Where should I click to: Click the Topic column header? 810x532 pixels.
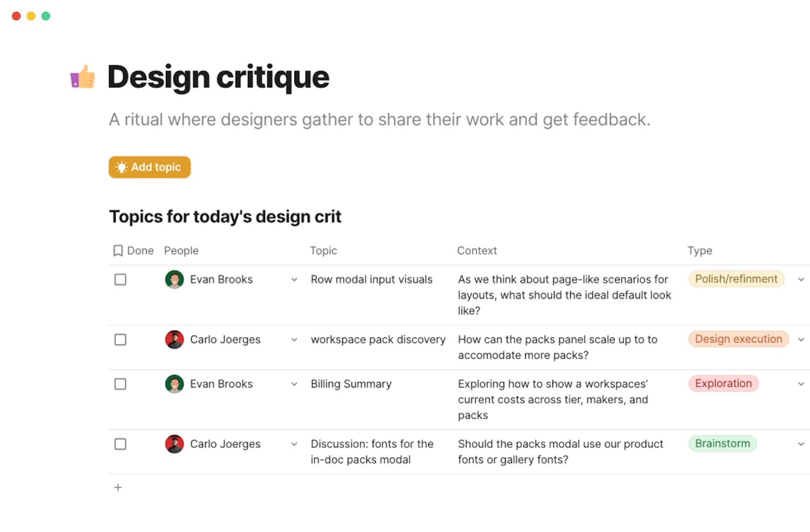(323, 251)
